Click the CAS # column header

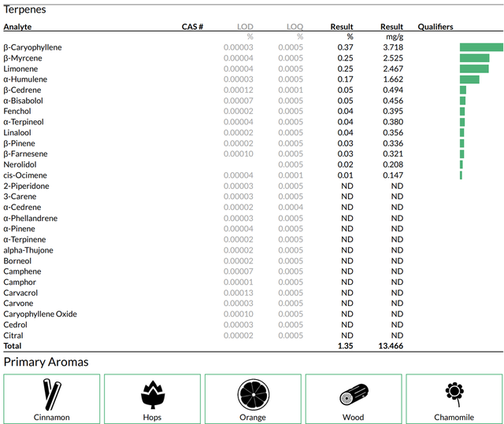click(x=192, y=27)
